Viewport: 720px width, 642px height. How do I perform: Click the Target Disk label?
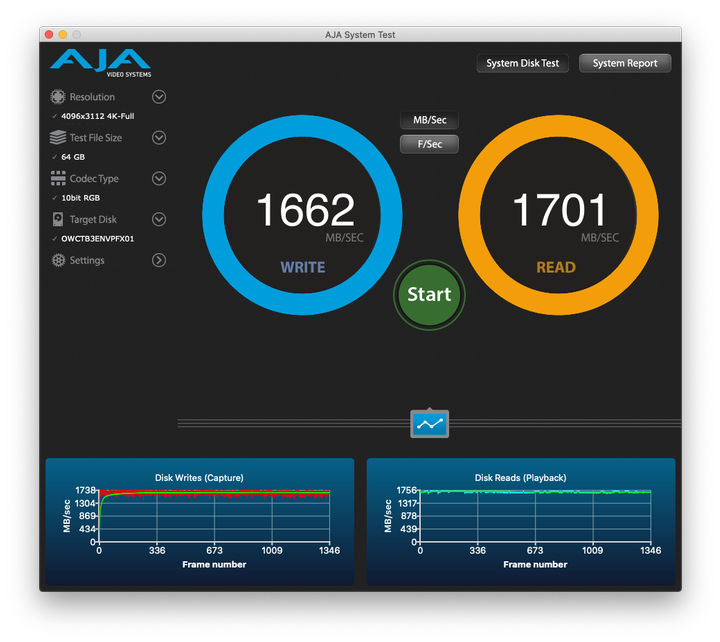[93, 220]
